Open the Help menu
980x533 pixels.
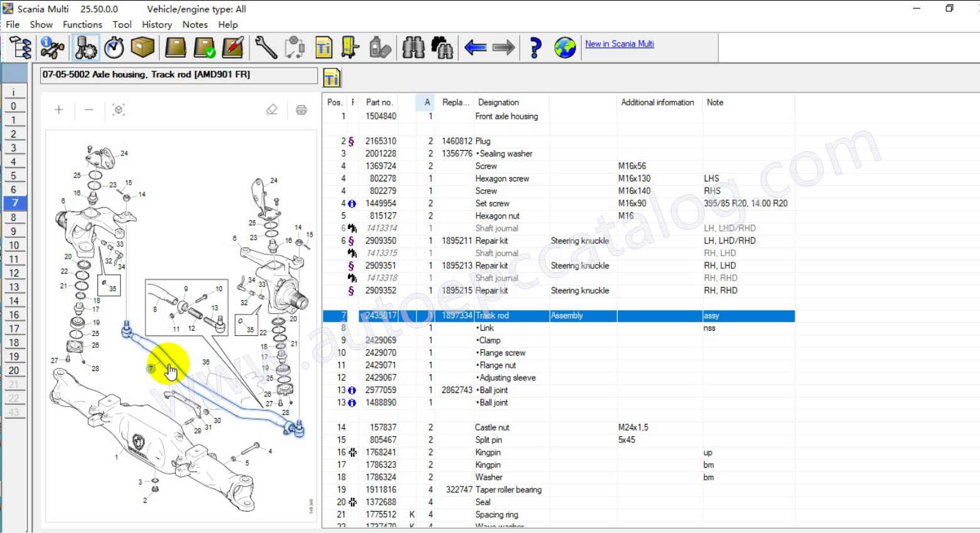228,24
